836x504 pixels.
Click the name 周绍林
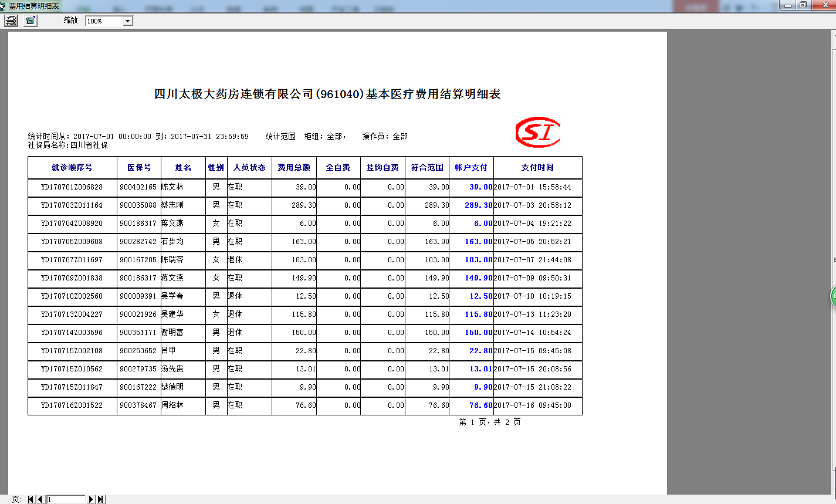(x=172, y=405)
